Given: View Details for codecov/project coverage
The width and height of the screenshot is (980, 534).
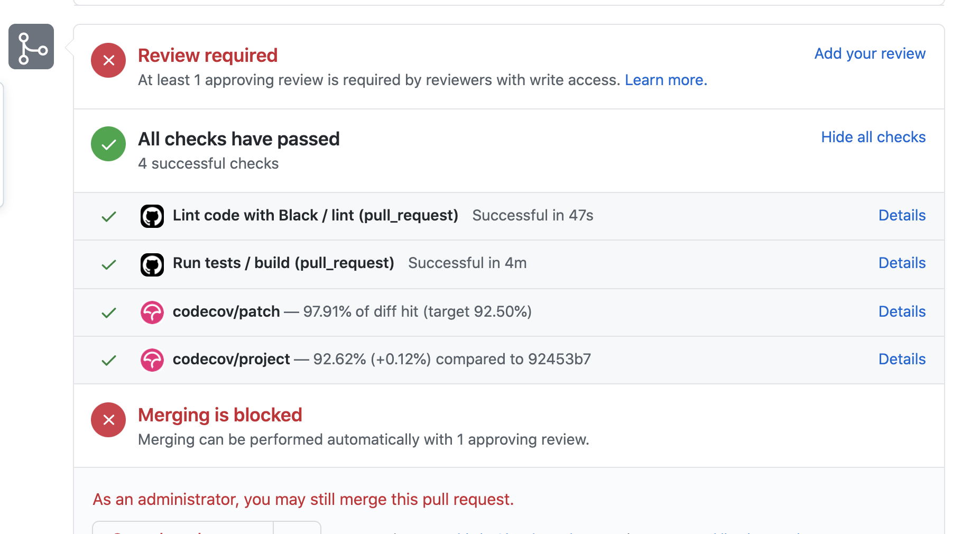Looking at the screenshot, I should 902,359.
